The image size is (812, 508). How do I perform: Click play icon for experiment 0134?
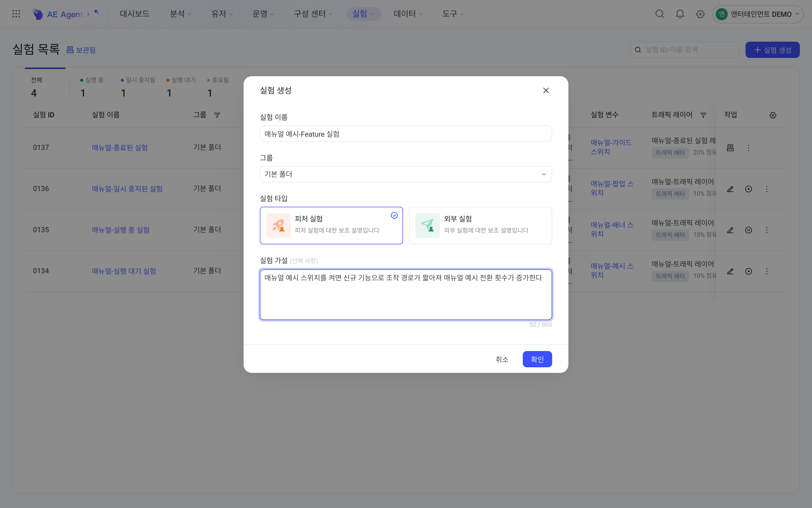pos(748,271)
